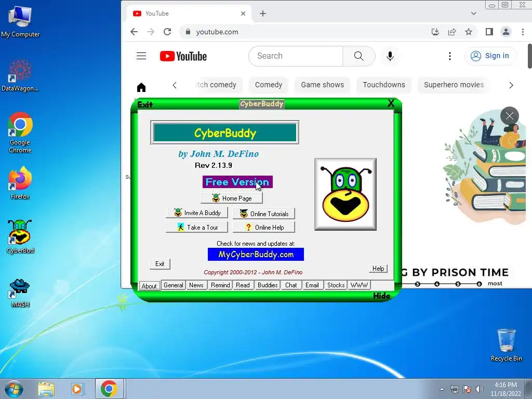Click Exit on CyberBuddy title bar
This screenshot has width=532, height=399.
pos(145,104)
